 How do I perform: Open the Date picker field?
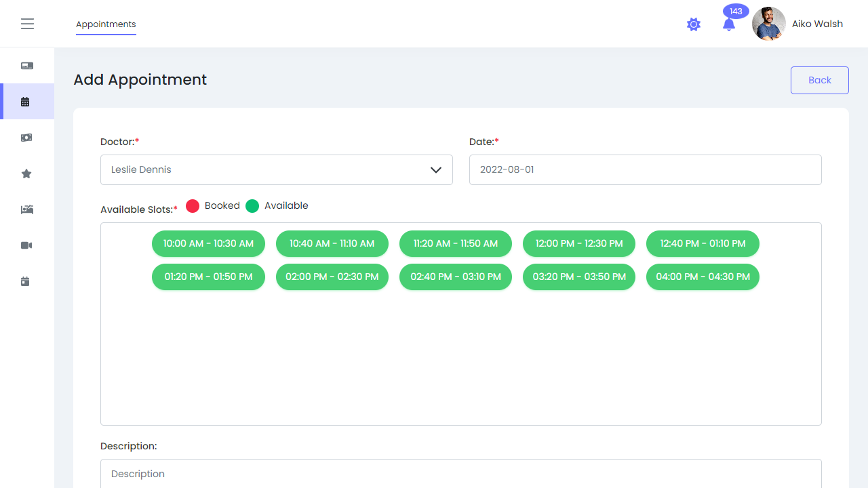pos(645,170)
